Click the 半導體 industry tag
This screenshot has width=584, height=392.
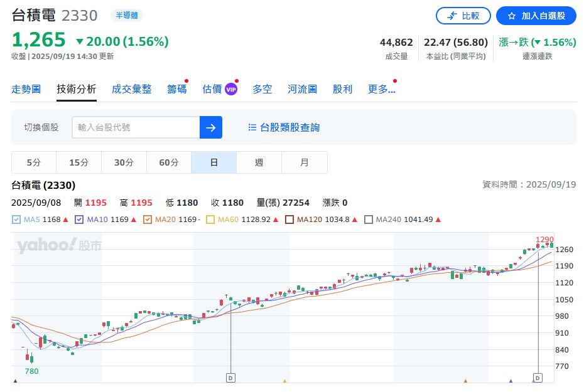point(126,15)
